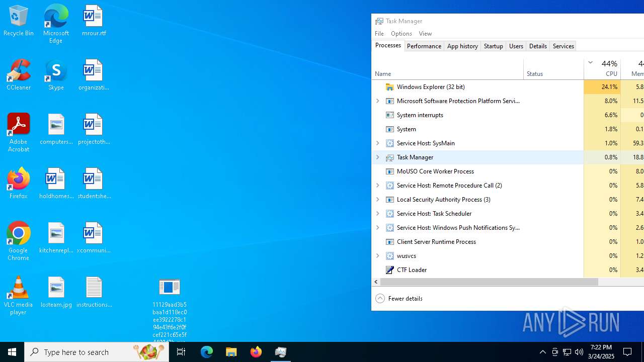Click the Windows Start button
The height and width of the screenshot is (362, 644).
coord(12,352)
